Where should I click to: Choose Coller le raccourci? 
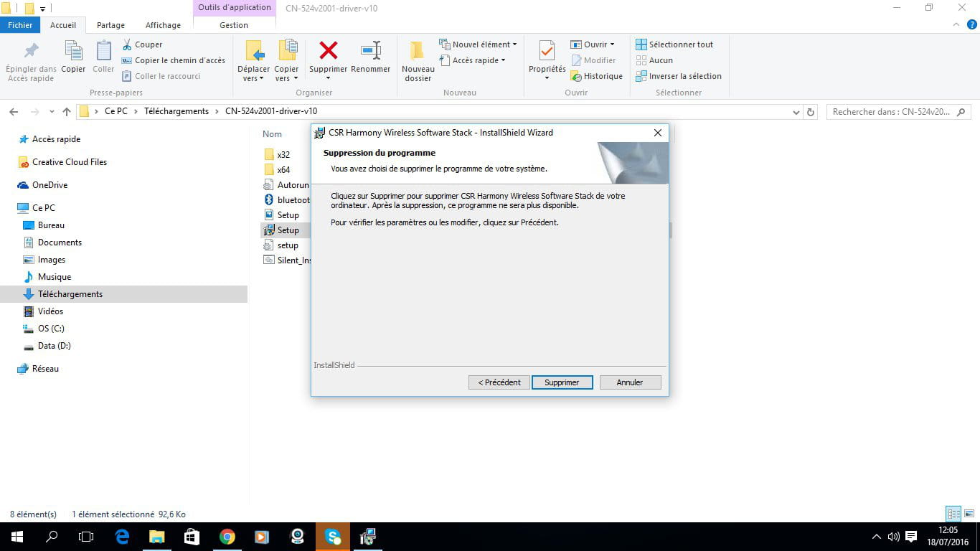click(x=161, y=76)
